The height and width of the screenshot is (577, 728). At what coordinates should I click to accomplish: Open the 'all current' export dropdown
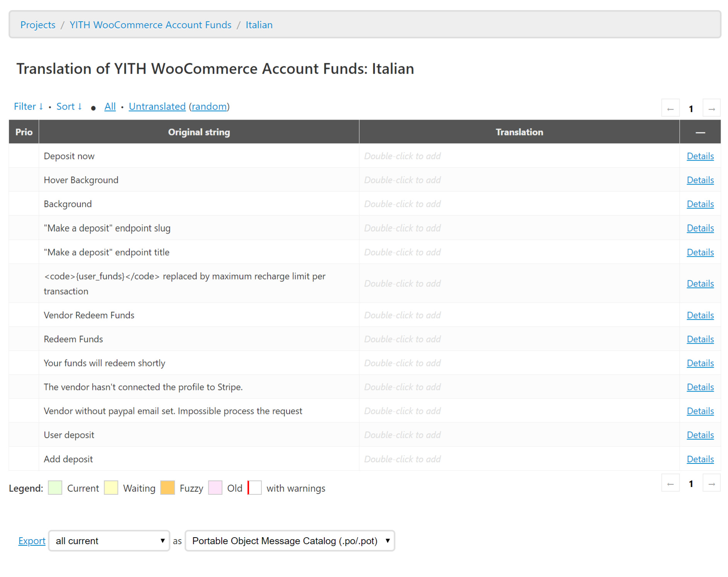tap(109, 541)
